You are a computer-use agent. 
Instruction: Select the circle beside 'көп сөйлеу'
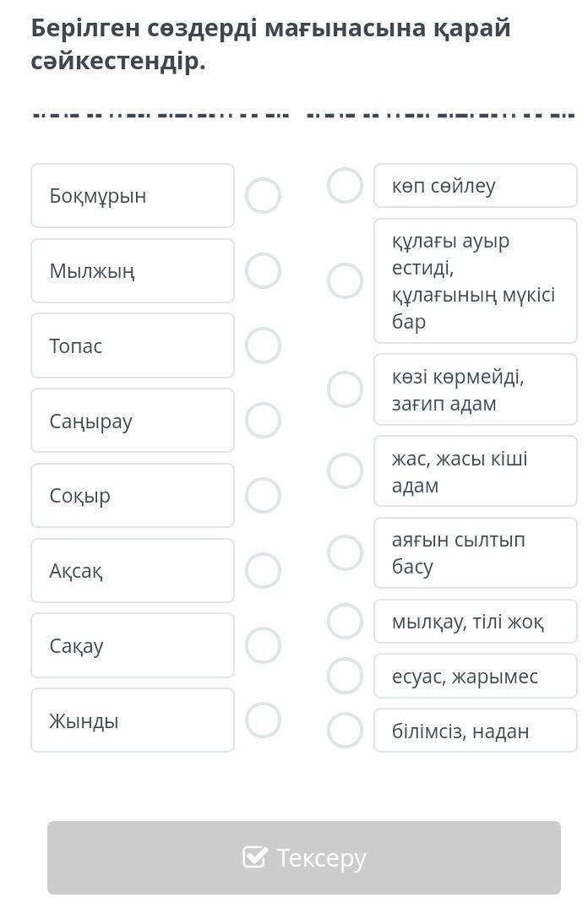coord(345,186)
